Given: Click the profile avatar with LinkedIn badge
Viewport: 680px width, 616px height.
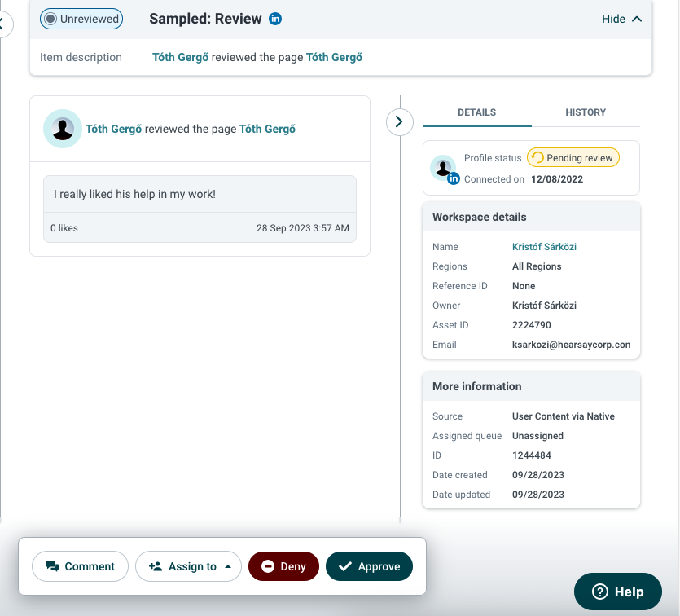Looking at the screenshot, I should [444, 169].
